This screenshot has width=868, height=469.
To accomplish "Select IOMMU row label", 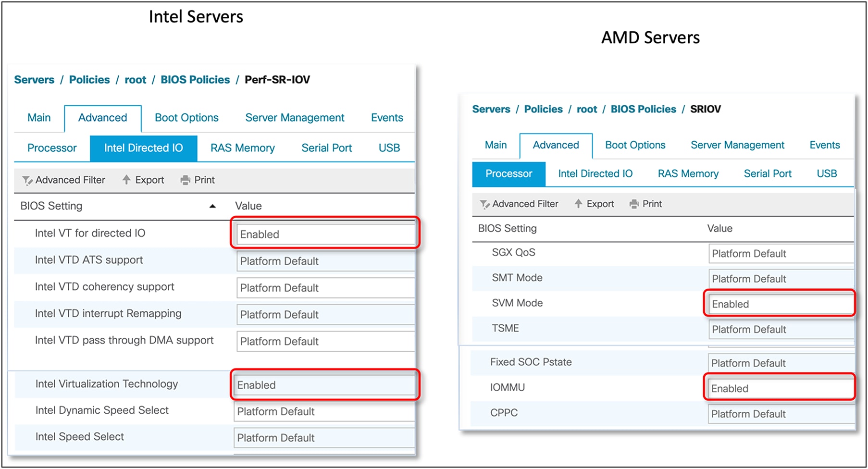I will point(508,387).
